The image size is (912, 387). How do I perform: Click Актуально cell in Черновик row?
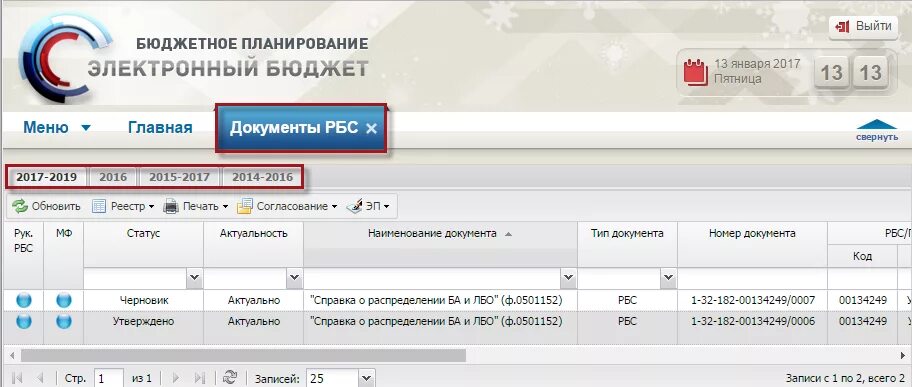click(x=254, y=300)
